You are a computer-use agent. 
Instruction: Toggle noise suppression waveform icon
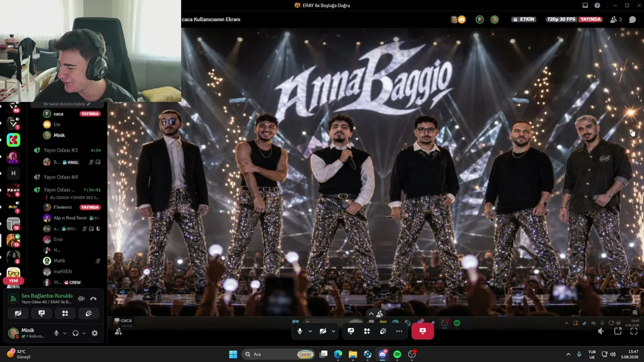click(x=81, y=299)
